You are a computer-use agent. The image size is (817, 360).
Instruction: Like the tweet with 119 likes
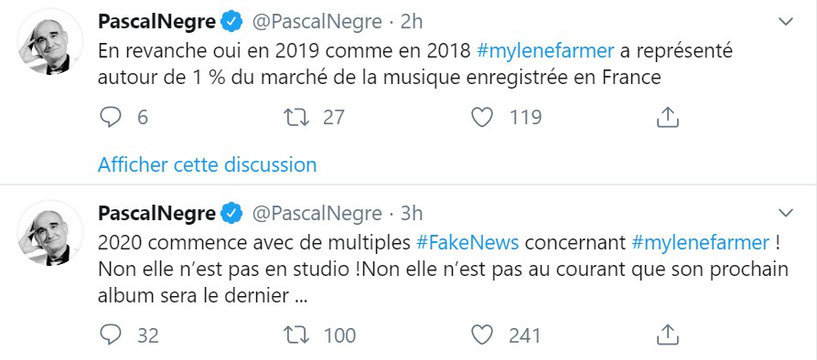point(482,117)
